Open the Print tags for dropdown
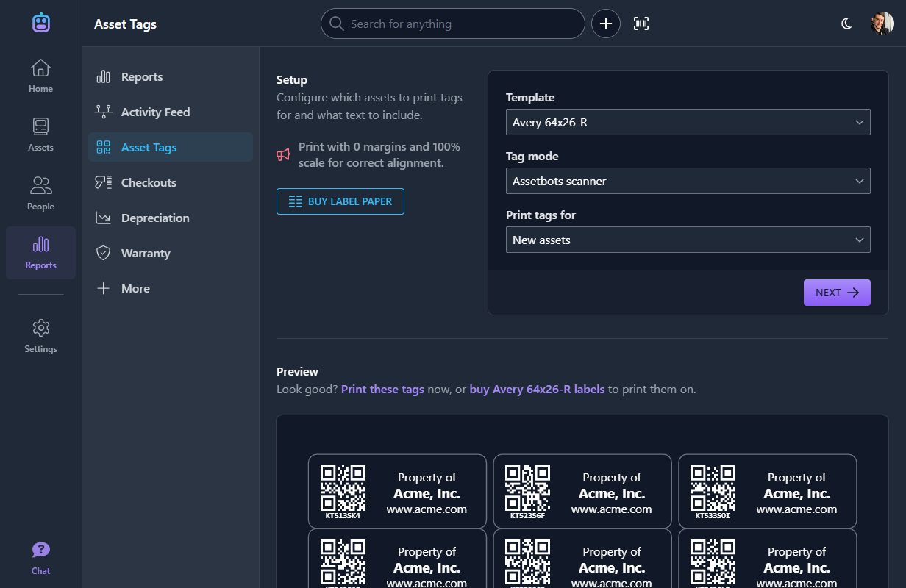Screen dimensions: 906x588 (x=688, y=240)
